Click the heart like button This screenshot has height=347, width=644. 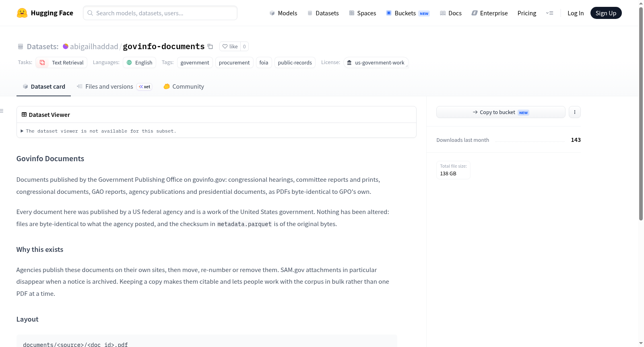230,46
